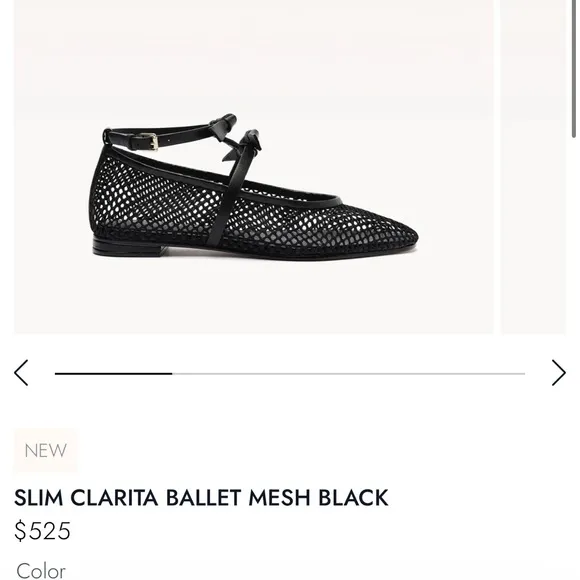Screen dimensions: 580x580
Task: Select the partially visible next photo at right edge
Action: tap(533, 166)
